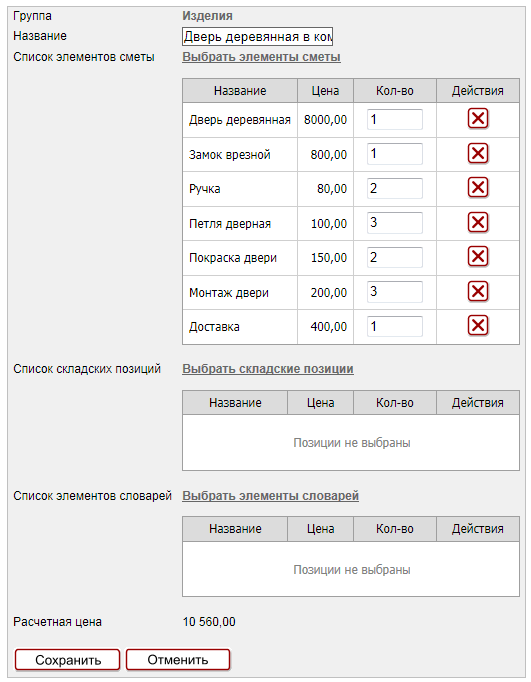
Task: Click the Отменить button
Action: pos(178,660)
